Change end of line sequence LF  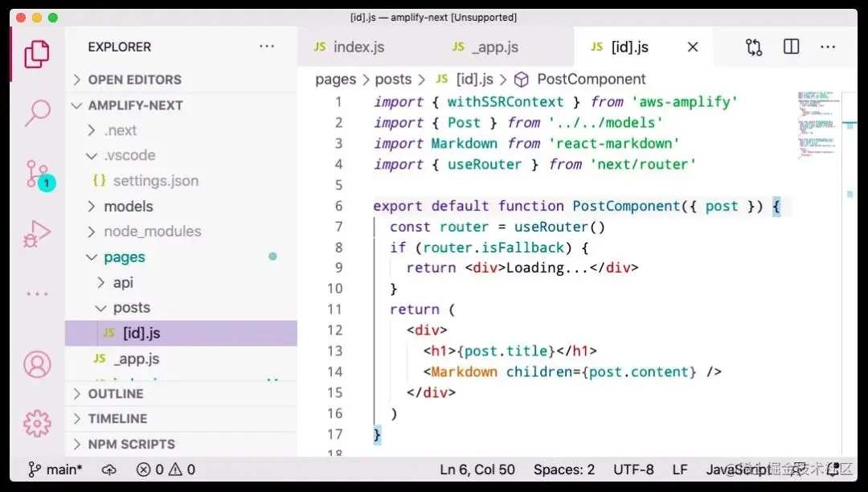[x=680, y=469]
